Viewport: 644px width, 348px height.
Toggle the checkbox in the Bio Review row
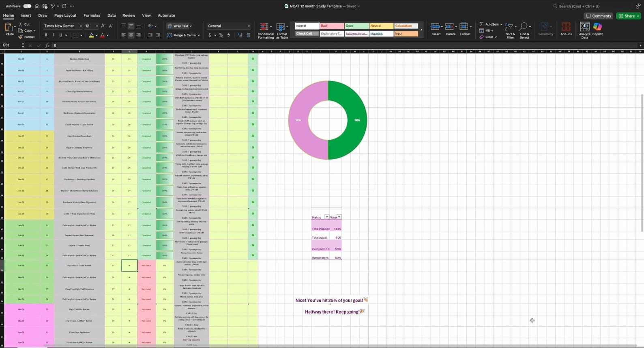[x=253, y=113]
